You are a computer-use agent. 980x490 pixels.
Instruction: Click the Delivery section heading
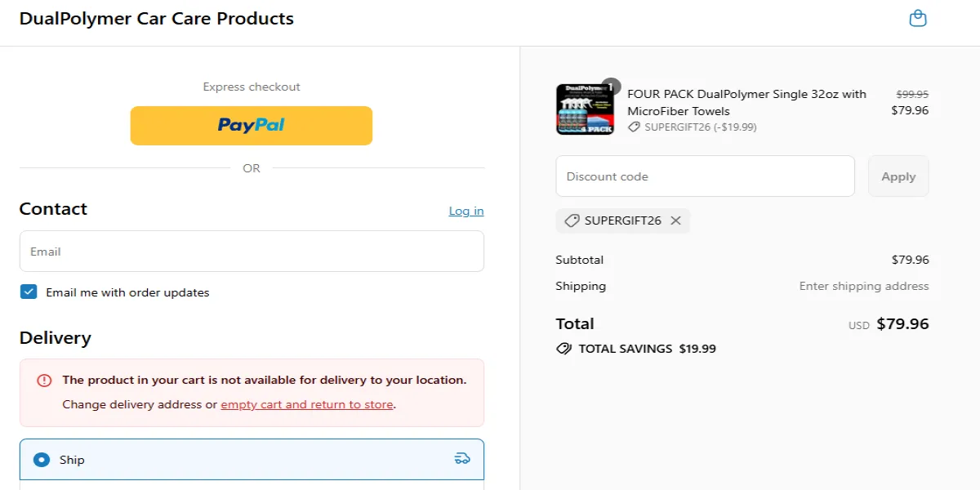pos(55,338)
